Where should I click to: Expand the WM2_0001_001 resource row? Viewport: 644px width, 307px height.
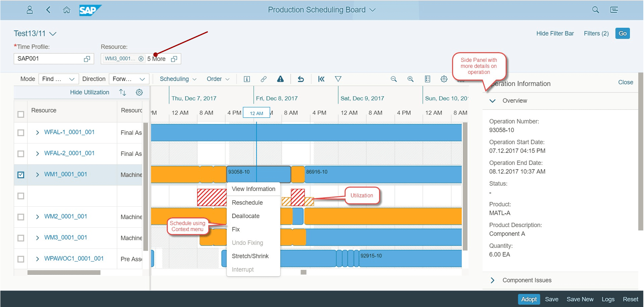coord(38,217)
